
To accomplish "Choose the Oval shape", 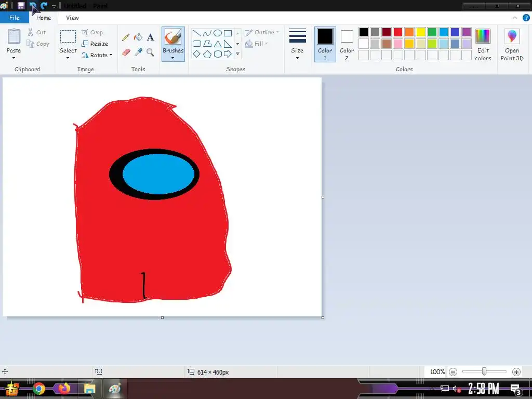I will coord(218,33).
